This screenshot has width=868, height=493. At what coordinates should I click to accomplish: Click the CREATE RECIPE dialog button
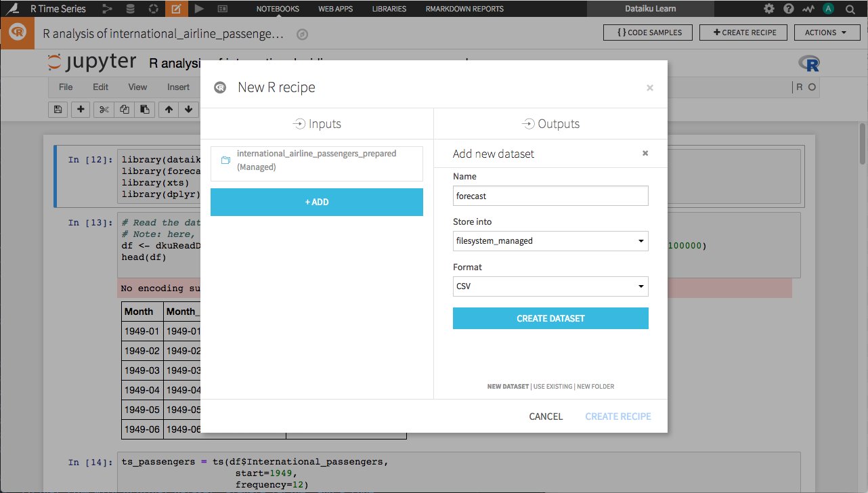click(618, 416)
